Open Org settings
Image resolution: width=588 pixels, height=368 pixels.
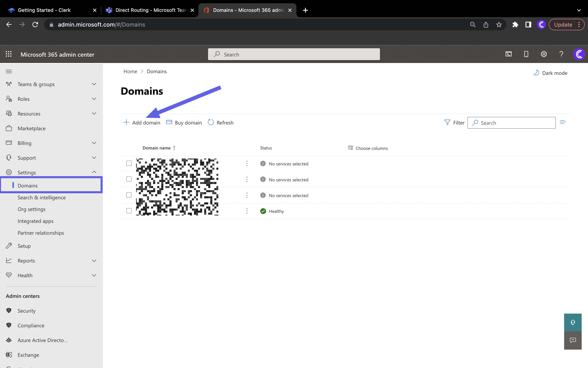pyautogui.click(x=32, y=209)
